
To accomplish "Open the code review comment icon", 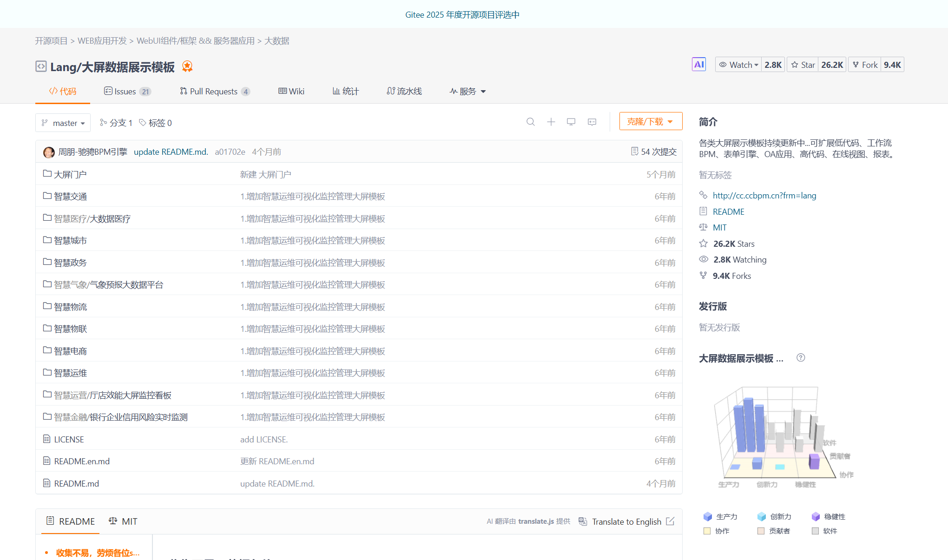I will pos(592,122).
